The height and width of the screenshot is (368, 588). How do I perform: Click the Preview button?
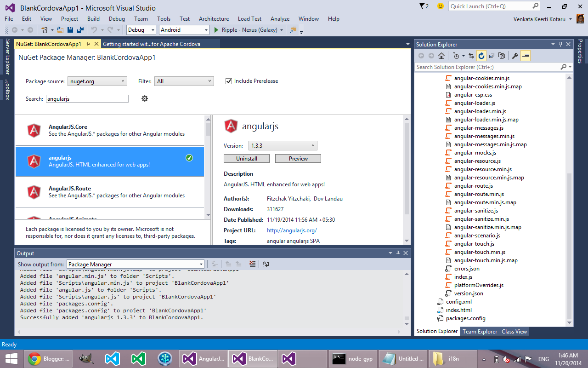[x=298, y=159]
